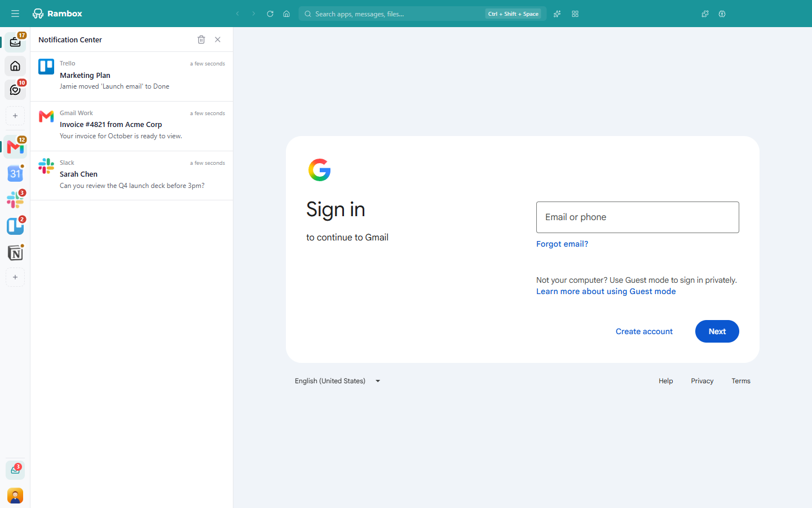This screenshot has width=812, height=508.
Task: Click the blue Next button
Action: (x=717, y=331)
